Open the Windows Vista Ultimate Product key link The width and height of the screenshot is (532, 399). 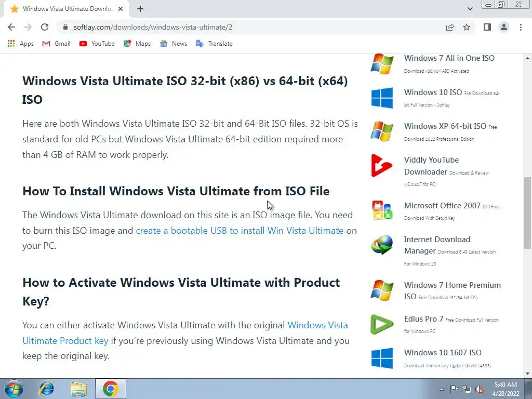pos(185,333)
